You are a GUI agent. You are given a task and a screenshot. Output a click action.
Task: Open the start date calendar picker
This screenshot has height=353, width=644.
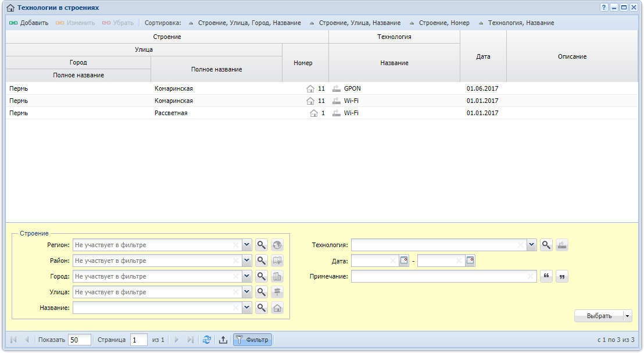404,261
